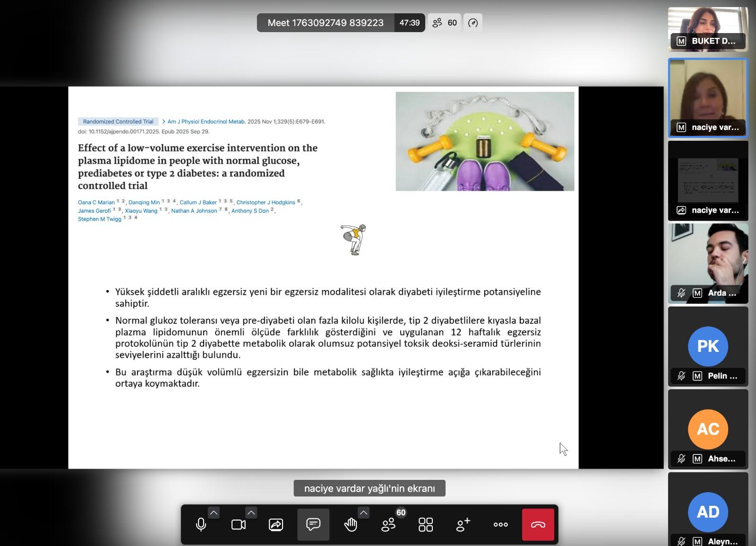756x546 pixels.
Task: Start screen sharing from the toolbar
Action: (x=276, y=524)
